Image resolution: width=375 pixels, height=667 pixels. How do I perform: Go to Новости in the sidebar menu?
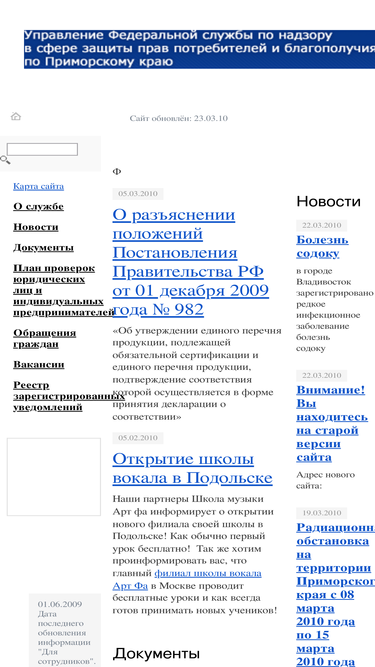[36, 227]
